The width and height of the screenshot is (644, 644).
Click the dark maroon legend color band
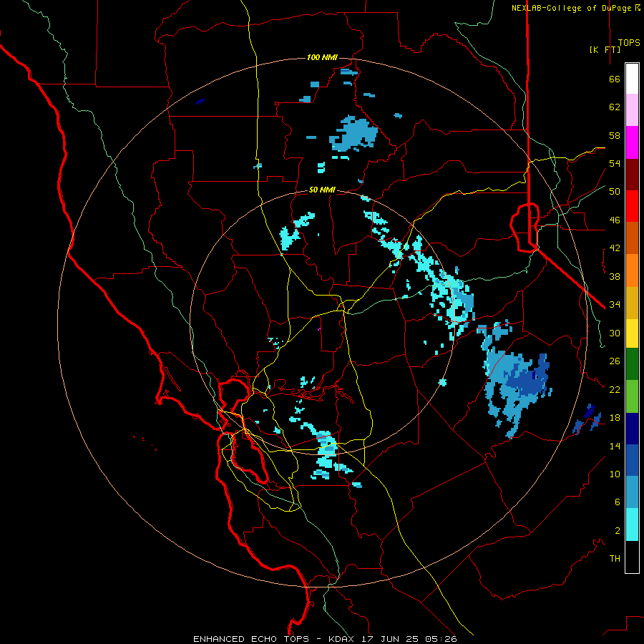[x=632, y=175]
